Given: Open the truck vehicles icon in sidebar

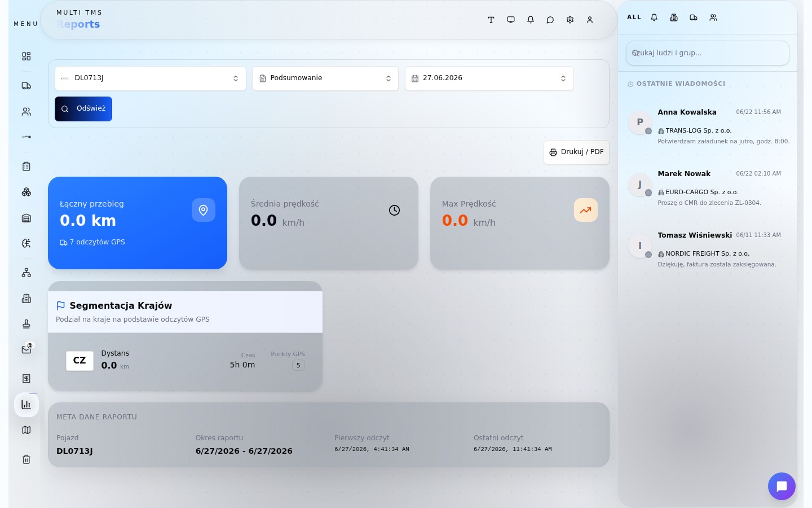Looking at the screenshot, I should [x=26, y=86].
